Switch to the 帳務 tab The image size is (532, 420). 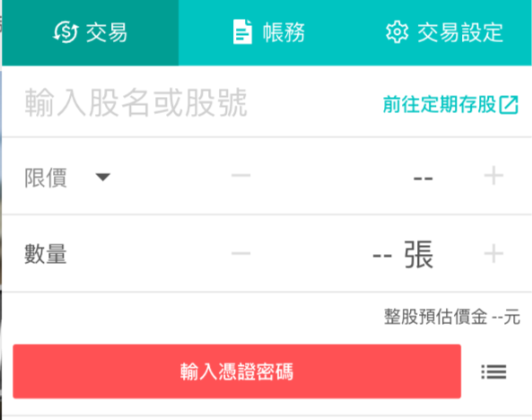click(268, 32)
